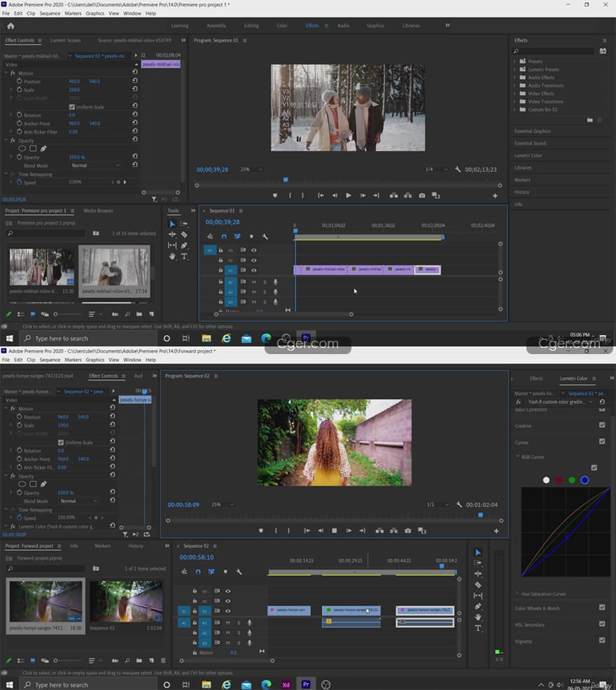616x690 pixels.
Task: Open the Button Editor plus in Sequence 01 monitor
Action: click(495, 196)
